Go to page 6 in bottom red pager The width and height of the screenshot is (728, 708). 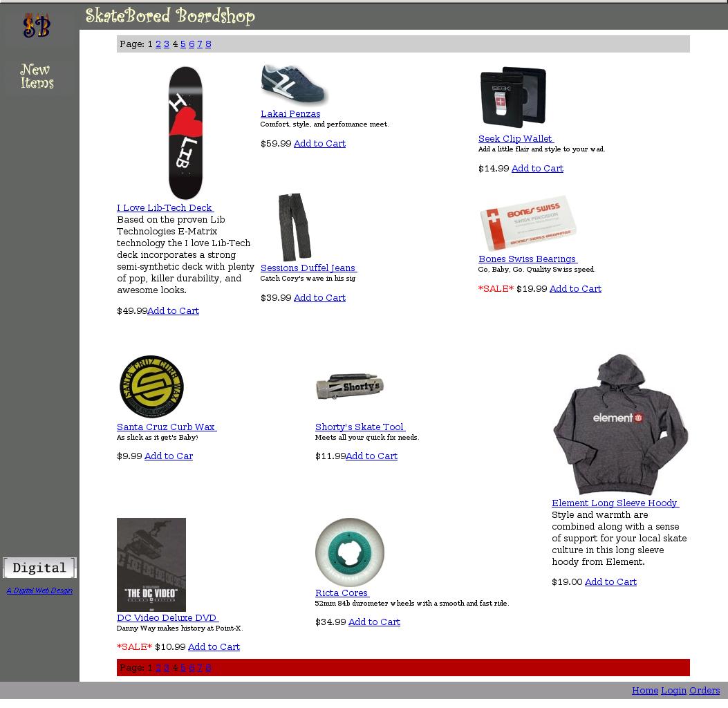pyautogui.click(x=192, y=668)
